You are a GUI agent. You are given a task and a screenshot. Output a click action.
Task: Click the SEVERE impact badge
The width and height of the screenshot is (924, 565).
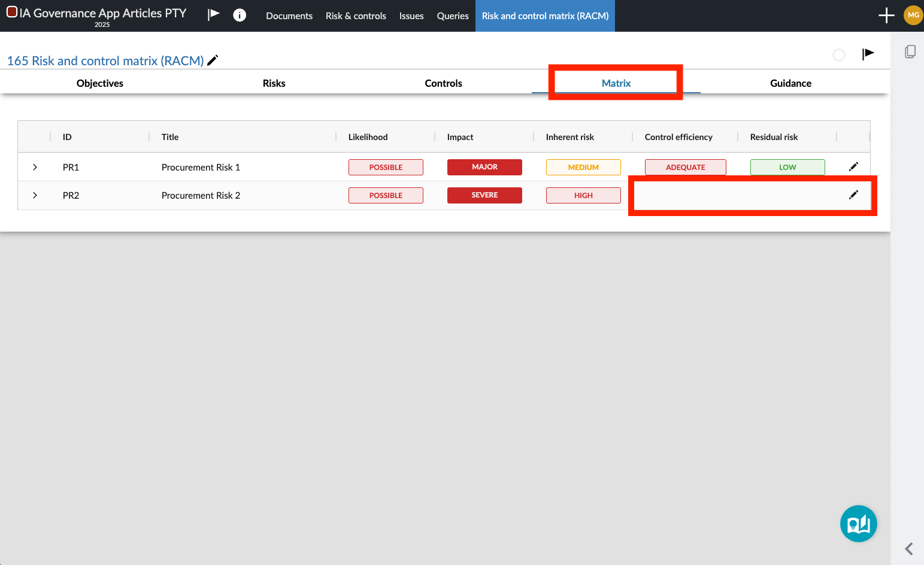pos(484,195)
